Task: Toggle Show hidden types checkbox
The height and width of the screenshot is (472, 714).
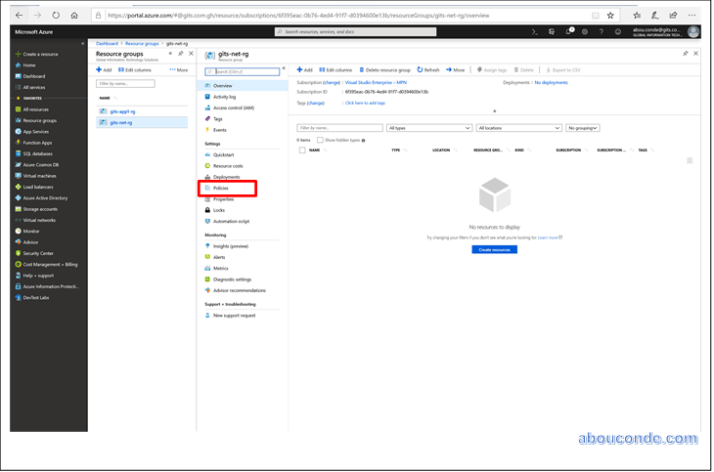Action: pos(320,140)
